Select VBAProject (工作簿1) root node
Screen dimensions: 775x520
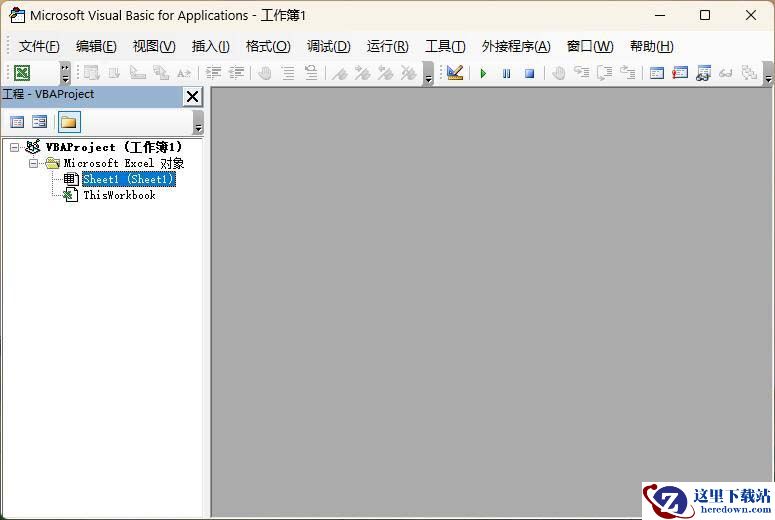click(x=114, y=147)
